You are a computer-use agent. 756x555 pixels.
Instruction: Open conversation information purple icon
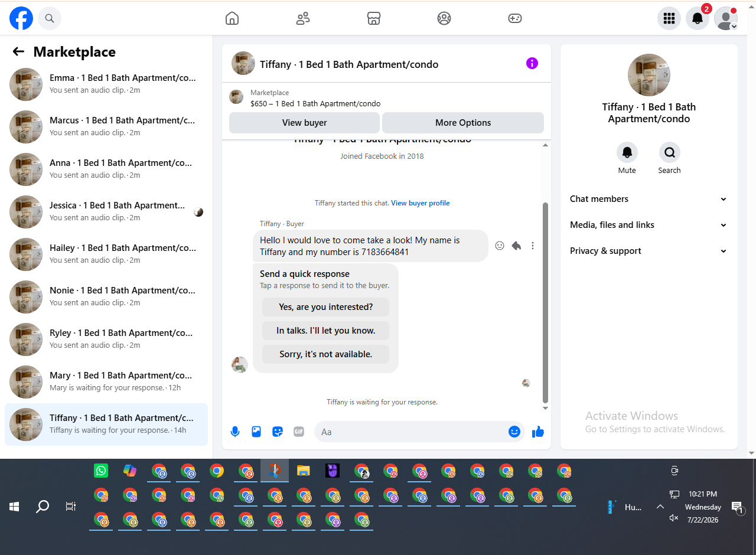(x=532, y=63)
